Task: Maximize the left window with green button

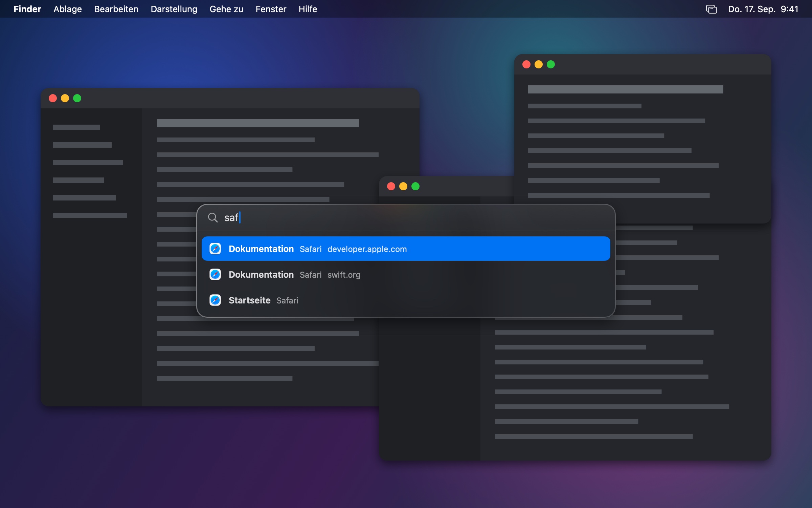Action: 77,98
